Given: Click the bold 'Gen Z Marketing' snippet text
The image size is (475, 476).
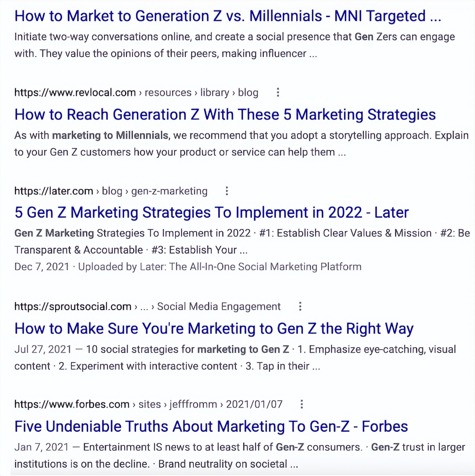Looking at the screenshot, I should 54,233.
